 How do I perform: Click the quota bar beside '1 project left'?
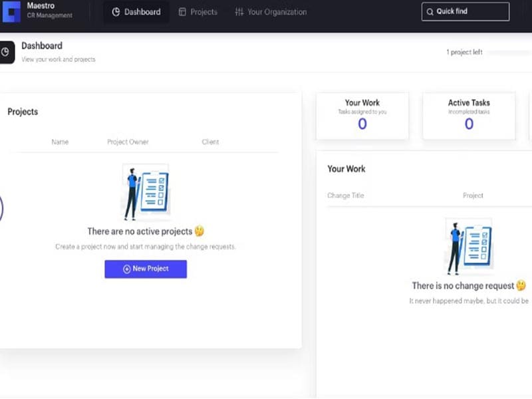512,52
